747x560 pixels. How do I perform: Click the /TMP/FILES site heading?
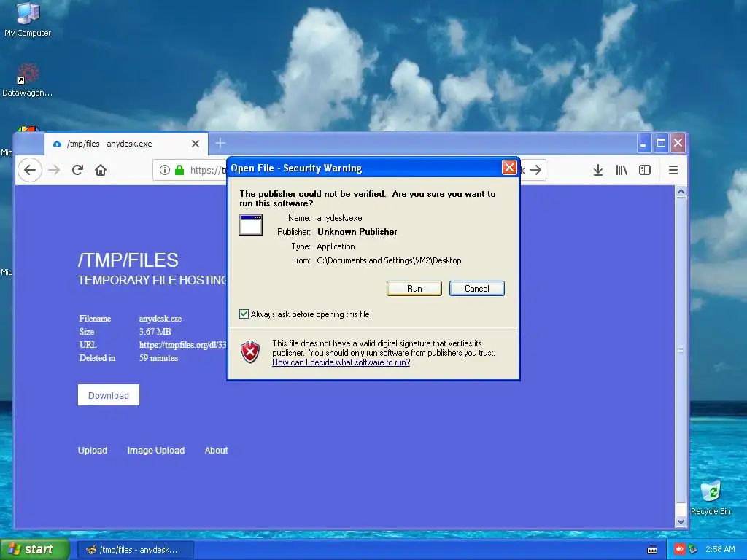[128, 260]
